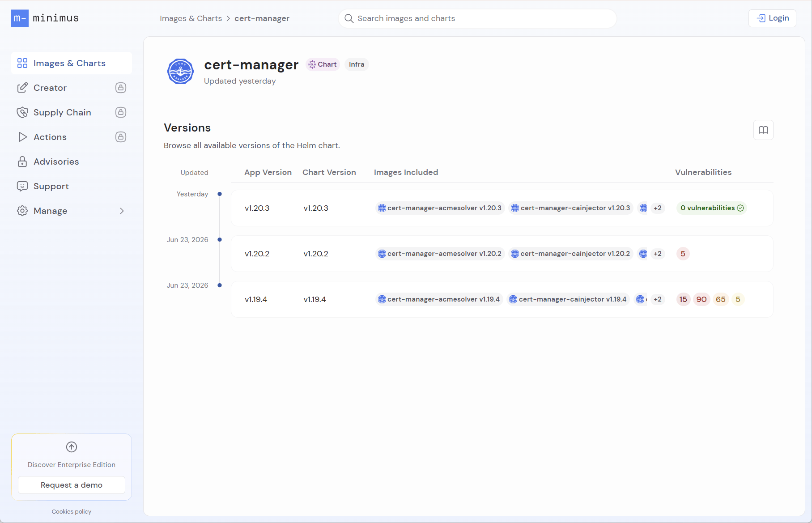Click the Chart tag badge
Viewport: 812px width, 523px height.
click(x=323, y=64)
